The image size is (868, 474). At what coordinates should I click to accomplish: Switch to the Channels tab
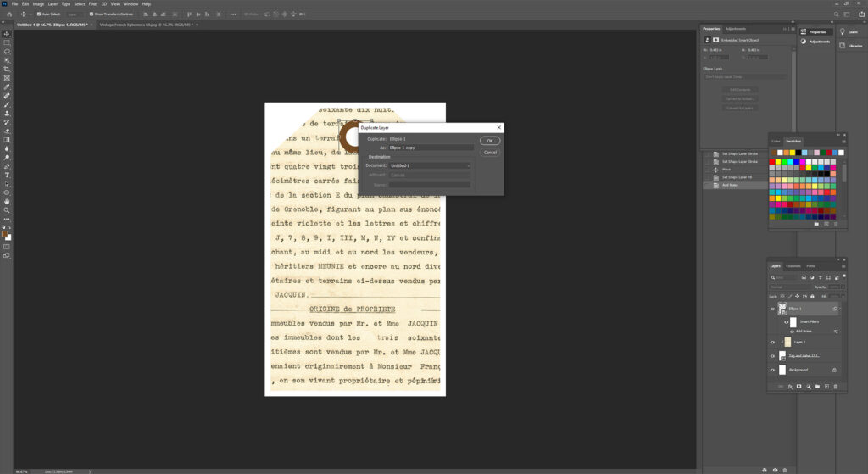793,265
